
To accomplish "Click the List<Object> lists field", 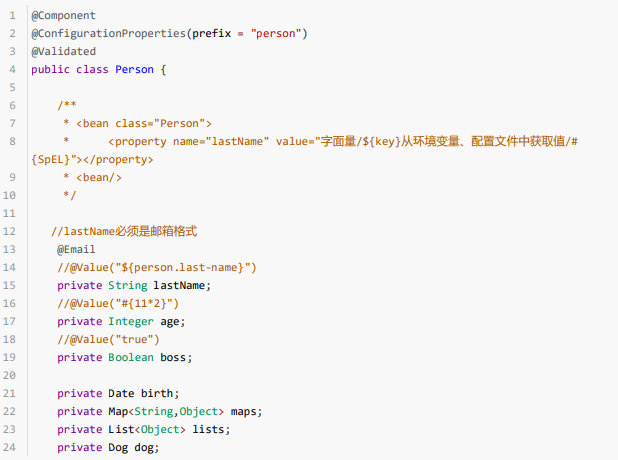I will (x=143, y=429).
